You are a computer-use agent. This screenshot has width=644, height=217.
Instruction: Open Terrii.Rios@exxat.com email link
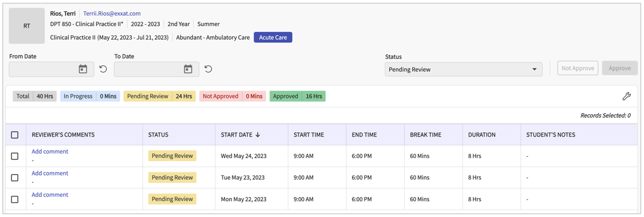pyautogui.click(x=112, y=13)
